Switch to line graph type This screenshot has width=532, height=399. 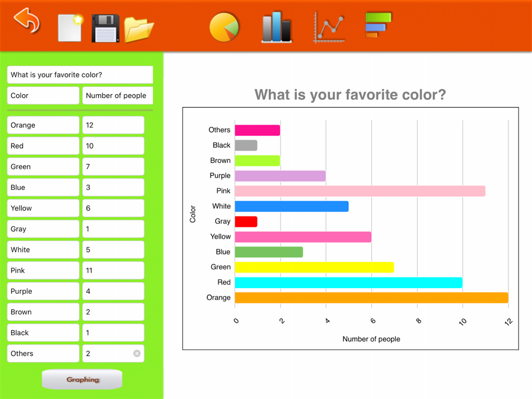click(329, 27)
